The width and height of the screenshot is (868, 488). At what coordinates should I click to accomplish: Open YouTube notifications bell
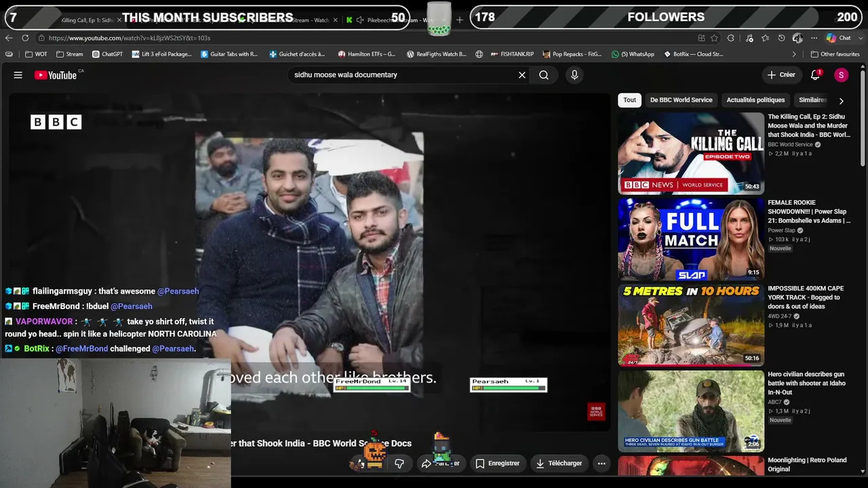(x=816, y=75)
